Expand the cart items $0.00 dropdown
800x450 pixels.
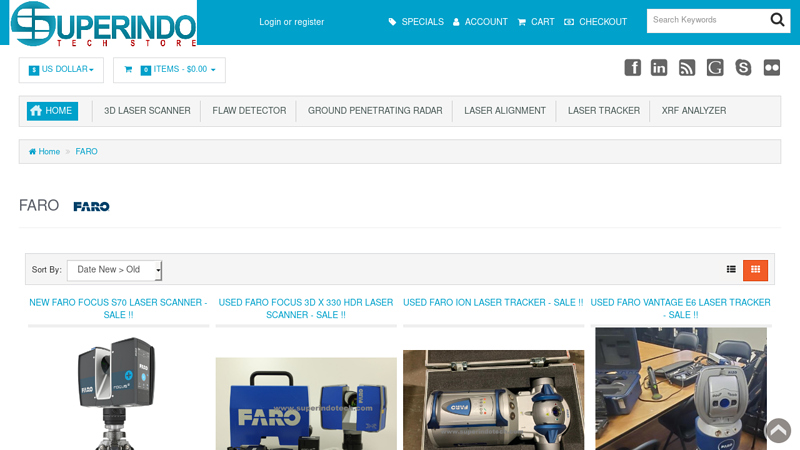tap(169, 70)
